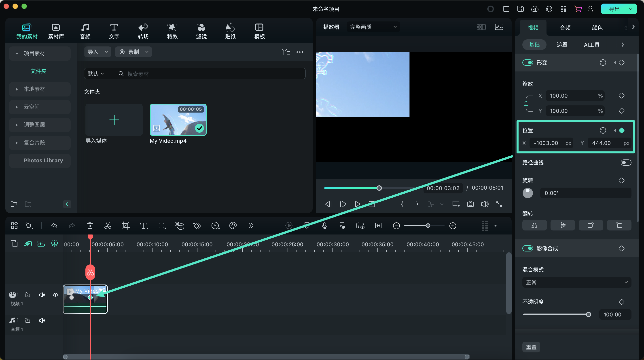
Task: Enable the 路径曲线 path curve switch
Action: 626,163
